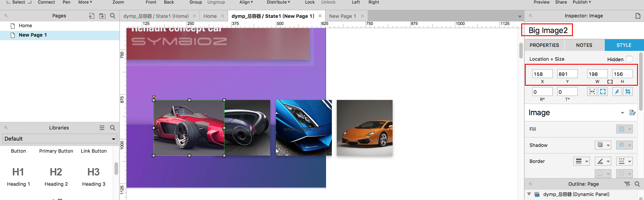Click the fit to image size icon

tap(603, 92)
